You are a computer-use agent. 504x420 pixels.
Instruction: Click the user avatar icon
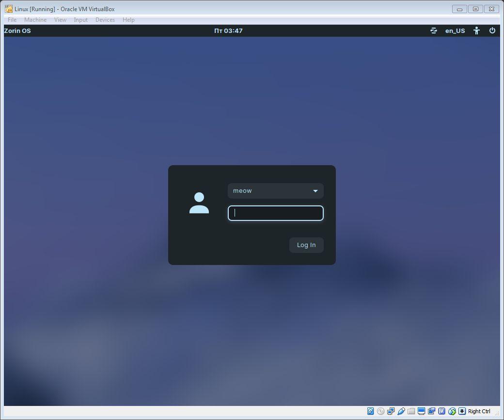coord(199,203)
